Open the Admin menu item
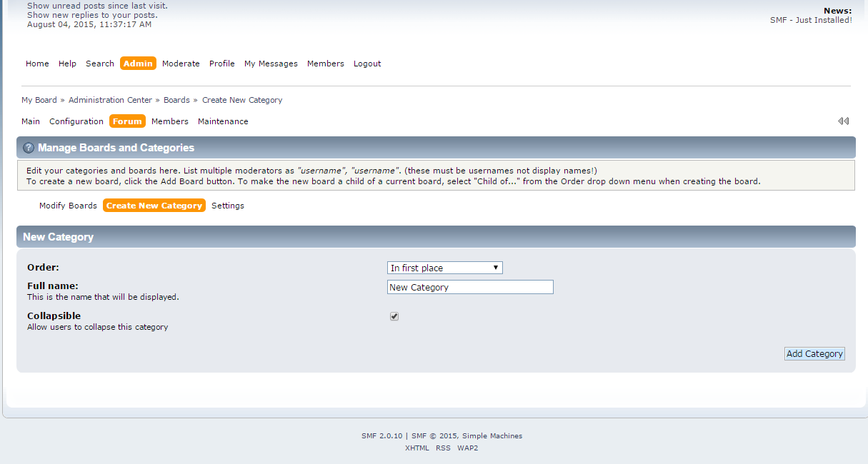Viewport: 868px width, 464px height. [x=138, y=63]
